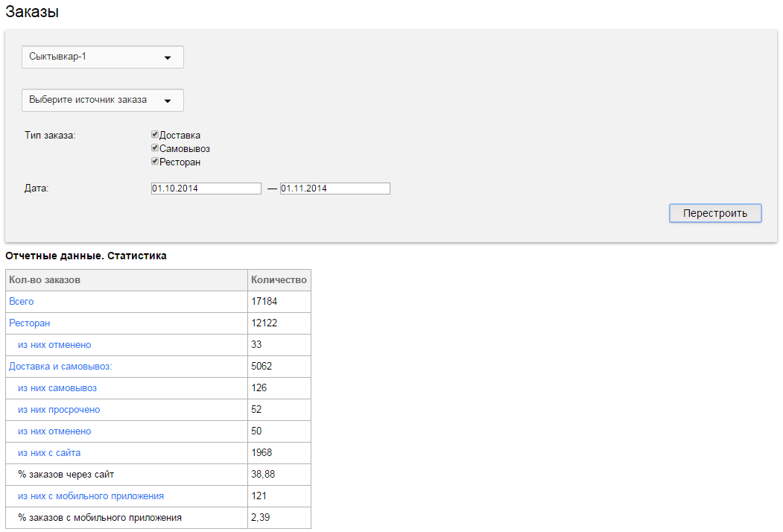The height and width of the screenshot is (532, 783).
Task: Open the из них самовывоз link
Action: coord(57,388)
